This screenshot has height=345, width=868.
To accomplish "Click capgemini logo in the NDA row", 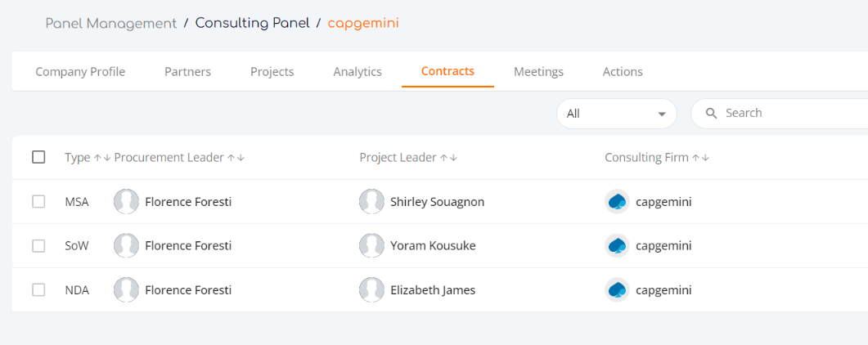I will [617, 289].
